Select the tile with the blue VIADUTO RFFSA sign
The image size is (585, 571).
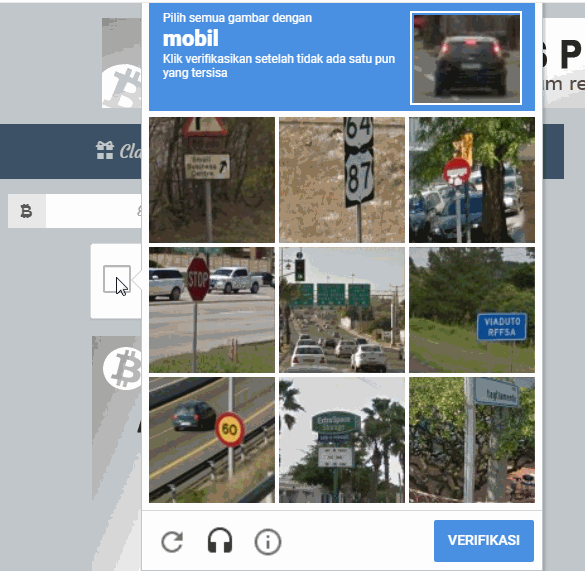pyautogui.click(x=472, y=310)
